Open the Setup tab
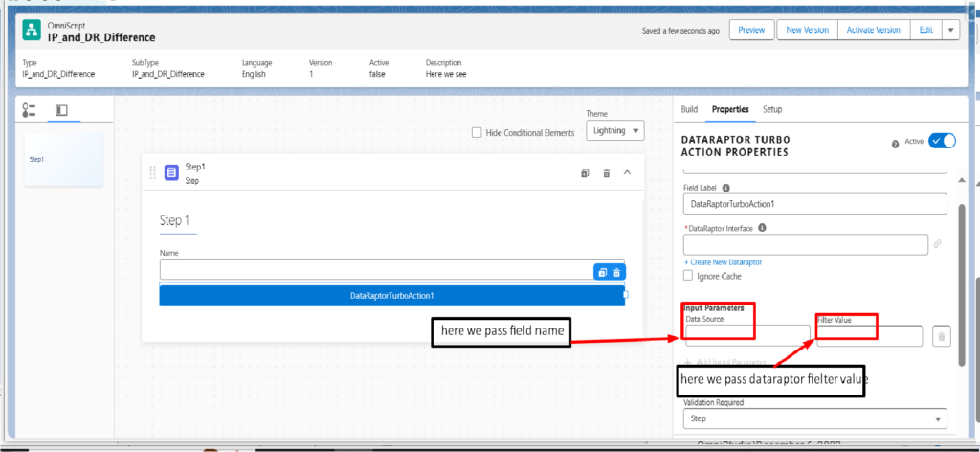The width and height of the screenshot is (980, 452). pyautogui.click(x=772, y=109)
